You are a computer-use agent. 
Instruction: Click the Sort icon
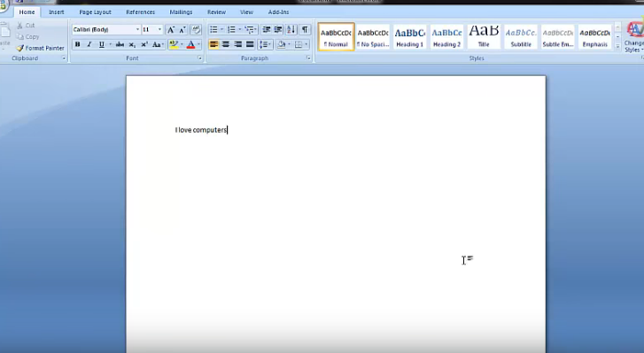pos(291,29)
